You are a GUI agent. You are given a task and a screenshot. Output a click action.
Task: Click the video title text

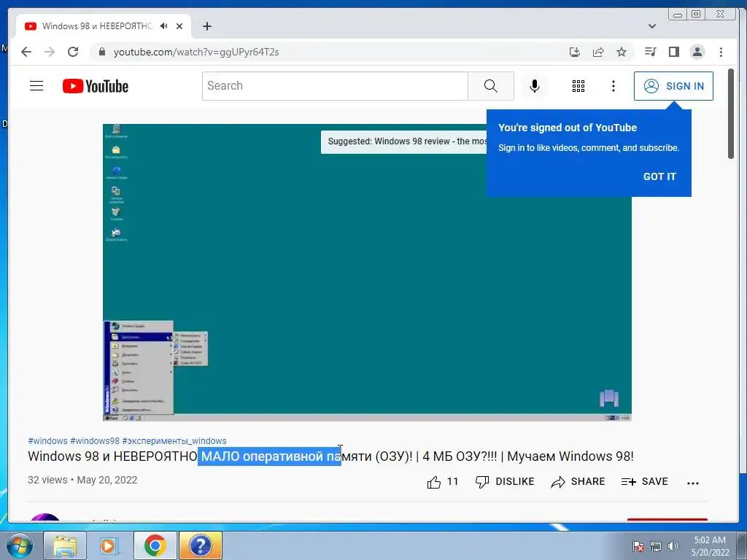[x=330, y=456]
